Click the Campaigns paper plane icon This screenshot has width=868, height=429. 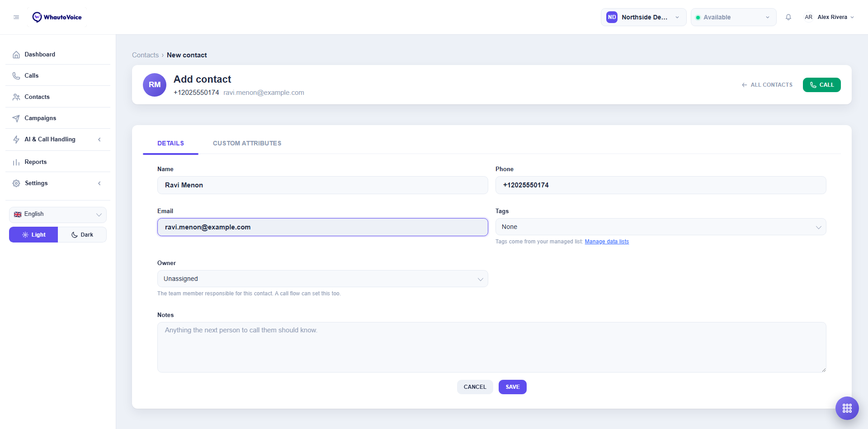(16, 118)
